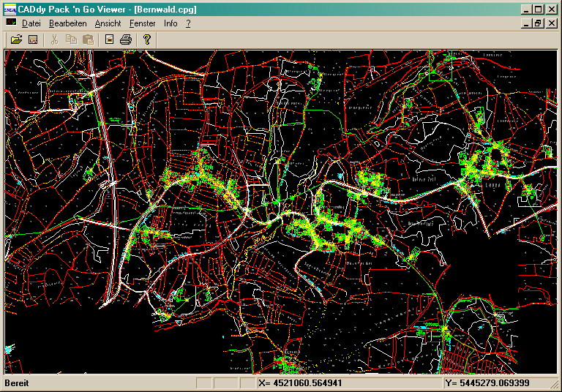Viewport: 562px width, 392px height.
Task: Open the Fenster menu
Action: click(x=143, y=23)
